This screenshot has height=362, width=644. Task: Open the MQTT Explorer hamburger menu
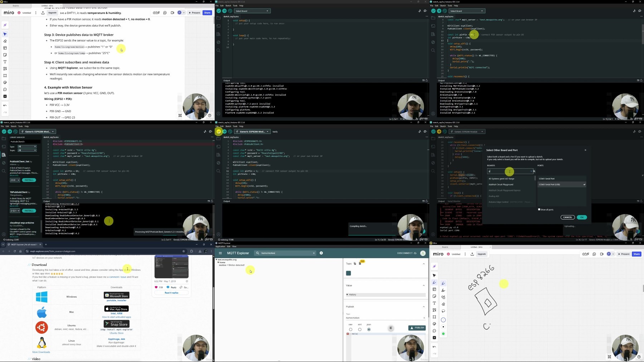click(x=220, y=253)
